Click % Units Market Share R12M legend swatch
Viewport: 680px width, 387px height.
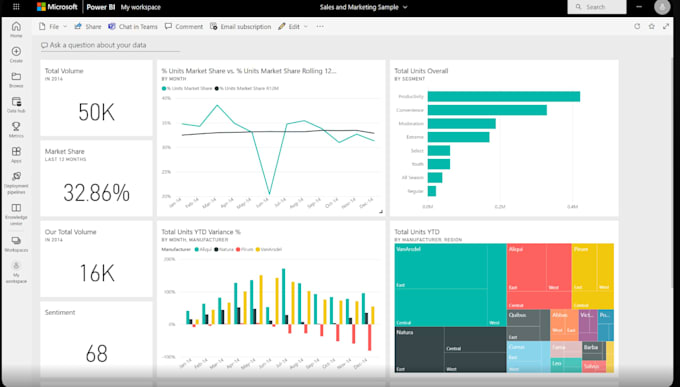pyautogui.click(x=217, y=89)
